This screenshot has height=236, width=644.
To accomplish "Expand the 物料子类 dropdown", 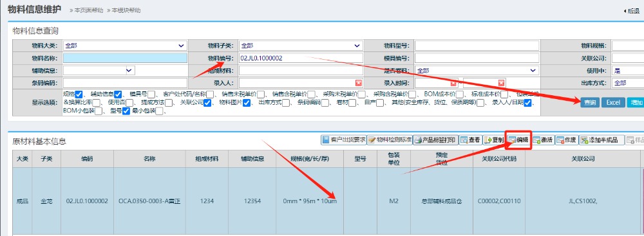I will click(301, 46).
